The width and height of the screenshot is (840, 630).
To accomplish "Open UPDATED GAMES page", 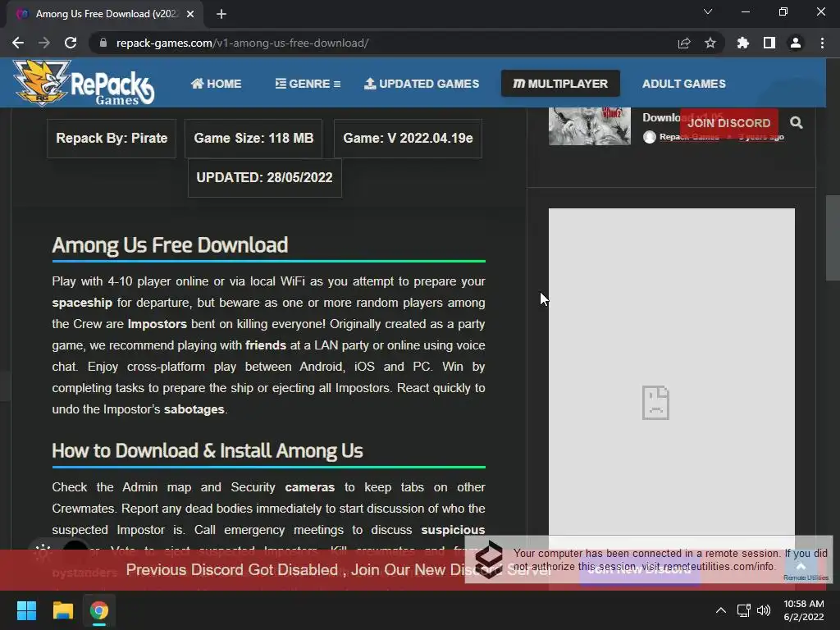I will 422,84.
